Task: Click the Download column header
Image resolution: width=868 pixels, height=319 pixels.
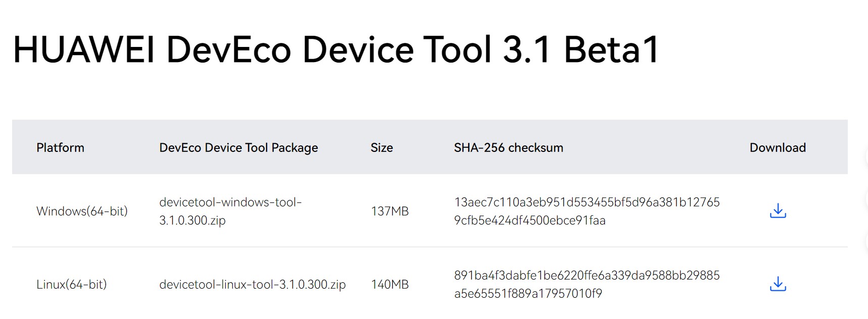Action: click(x=777, y=147)
